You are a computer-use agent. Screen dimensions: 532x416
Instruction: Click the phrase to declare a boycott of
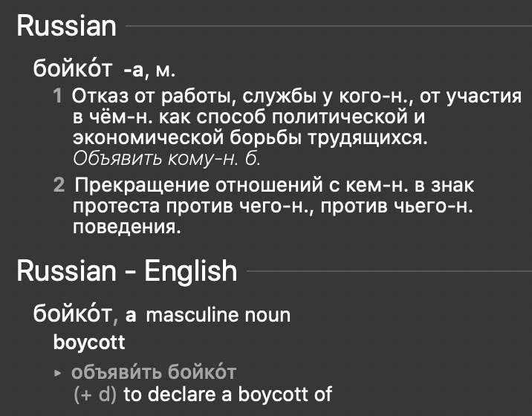click(x=227, y=394)
